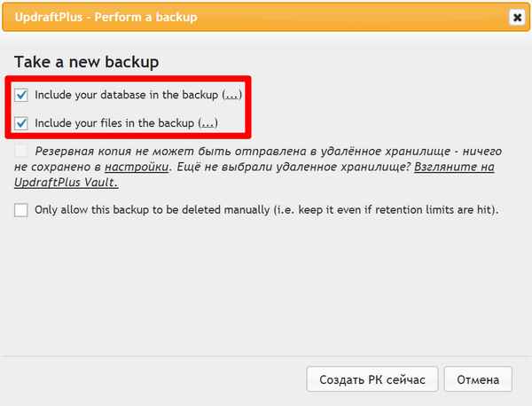Close the UpdraftPlus backup dialog with X
Screen dimensions: 532x406
(517, 17)
